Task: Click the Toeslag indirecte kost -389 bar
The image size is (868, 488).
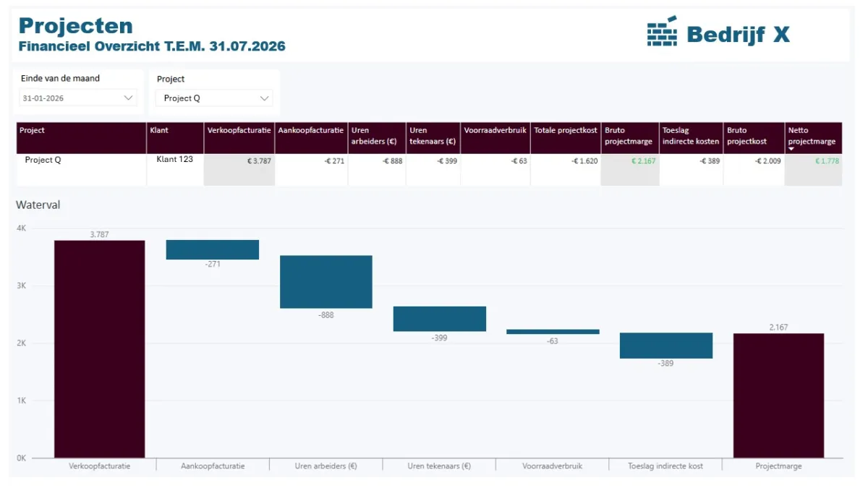Action: click(x=665, y=346)
